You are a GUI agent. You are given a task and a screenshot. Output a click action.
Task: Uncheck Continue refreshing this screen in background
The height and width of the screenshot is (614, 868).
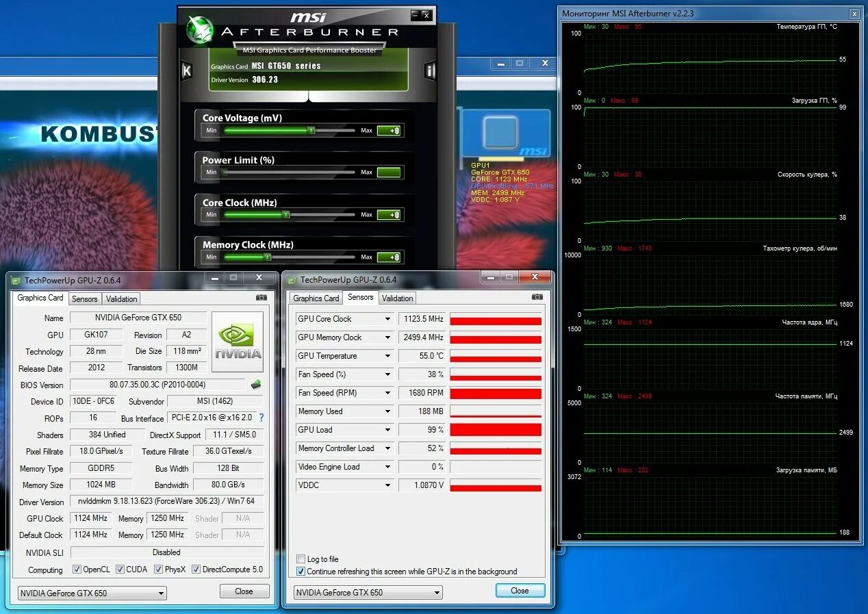click(x=301, y=572)
